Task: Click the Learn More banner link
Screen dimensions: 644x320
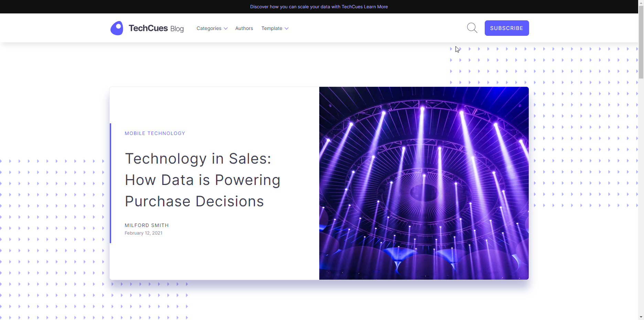Action: coord(376,7)
